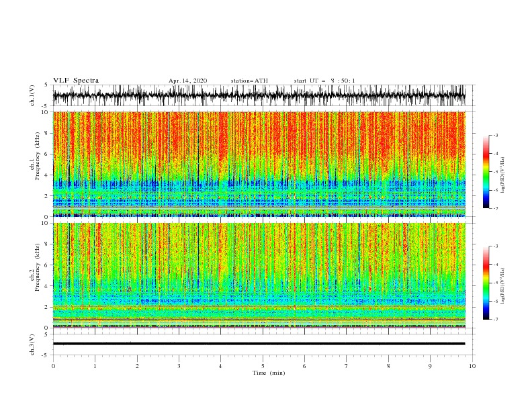Screen dimensions: 532x411
Task: Click the "-3" label on ch.1 color bar
Action: 495,135
